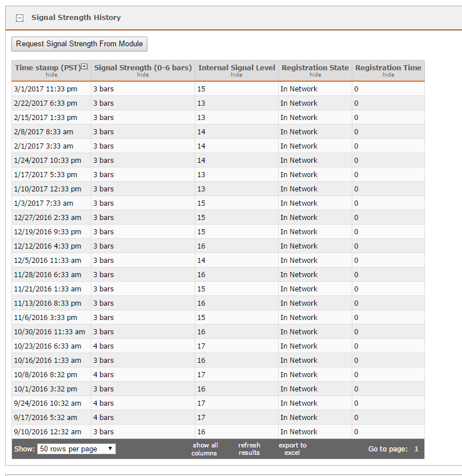Hide the Time stamp column
The image size is (462, 476).
(x=51, y=75)
